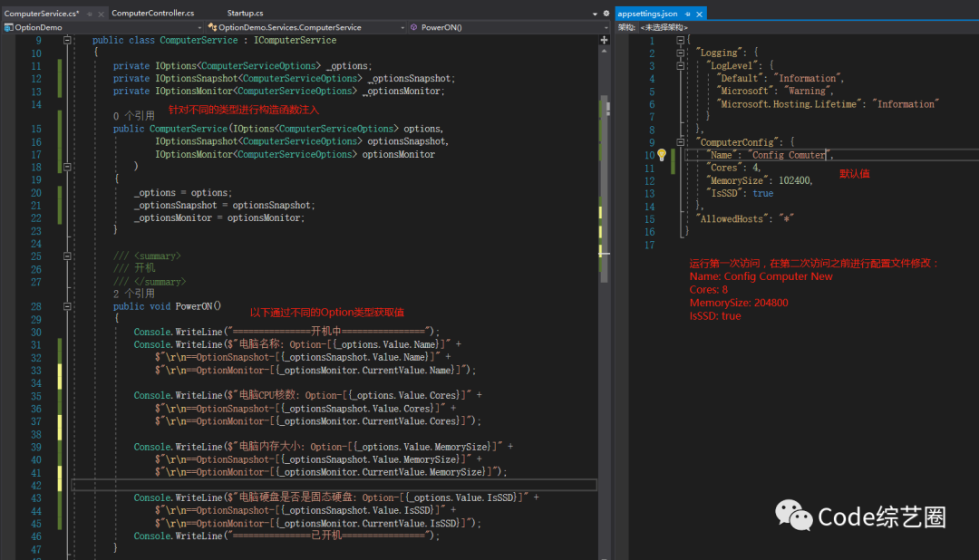Click the '已开机' Console.WriteLine line

(x=286, y=536)
